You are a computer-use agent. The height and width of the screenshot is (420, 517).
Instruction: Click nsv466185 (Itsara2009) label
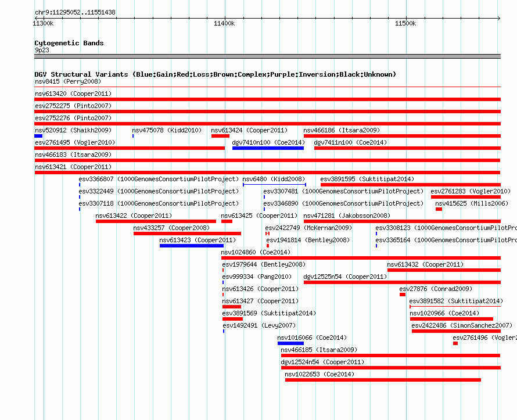[319, 350]
